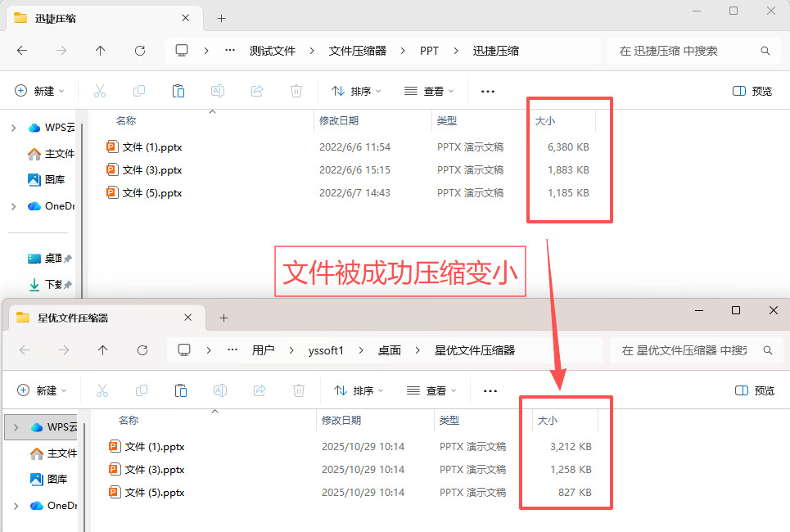Open 主文件 in 迅捷压缩 sidebar

[51, 154]
